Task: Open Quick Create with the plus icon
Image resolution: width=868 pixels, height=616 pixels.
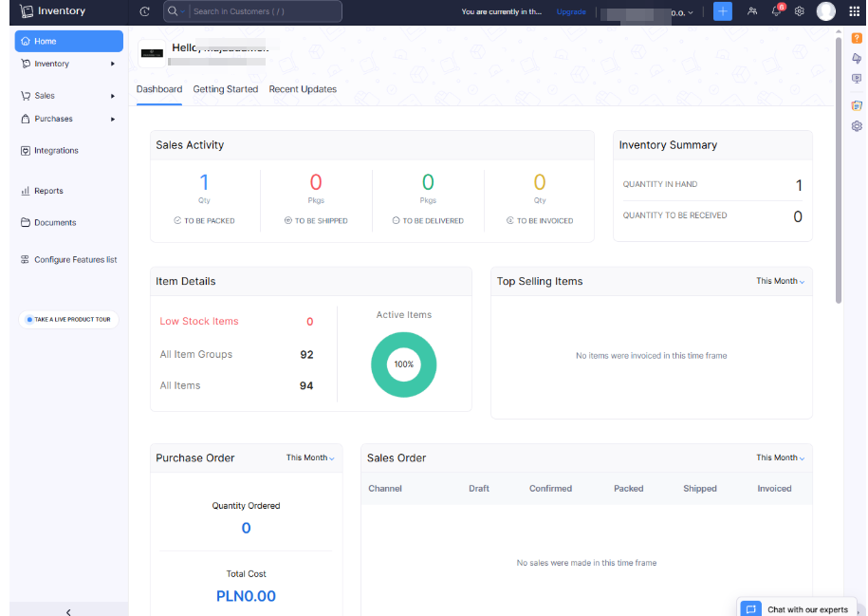Action: point(722,10)
